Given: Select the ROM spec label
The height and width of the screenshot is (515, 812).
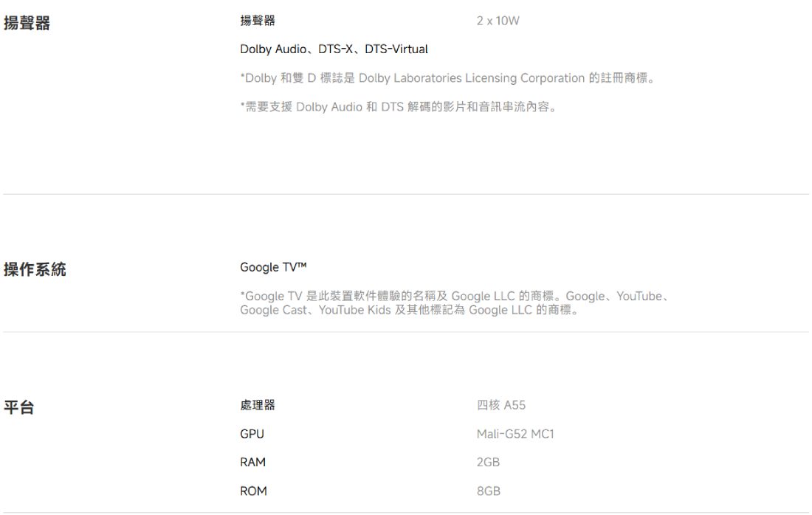Looking at the screenshot, I should [x=253, y=491].
